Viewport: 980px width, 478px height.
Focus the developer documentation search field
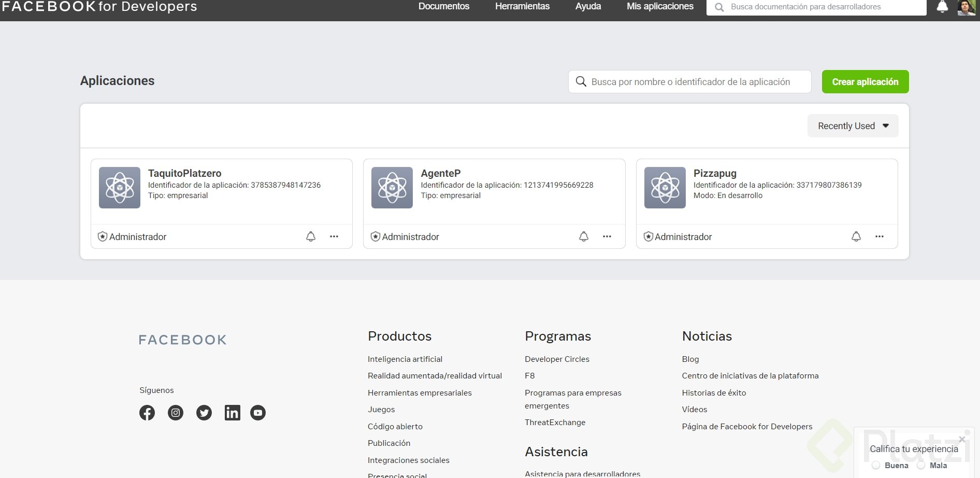pyautogui.click(x=816, y=7)
